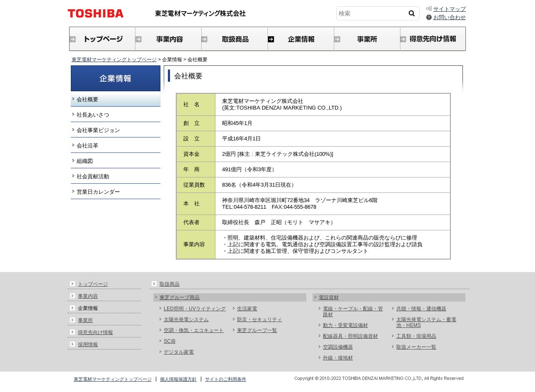The width and height of the screenshot is (535, 392).
Task: Click the magnifier search icon
Action: [x=412, y=13]
